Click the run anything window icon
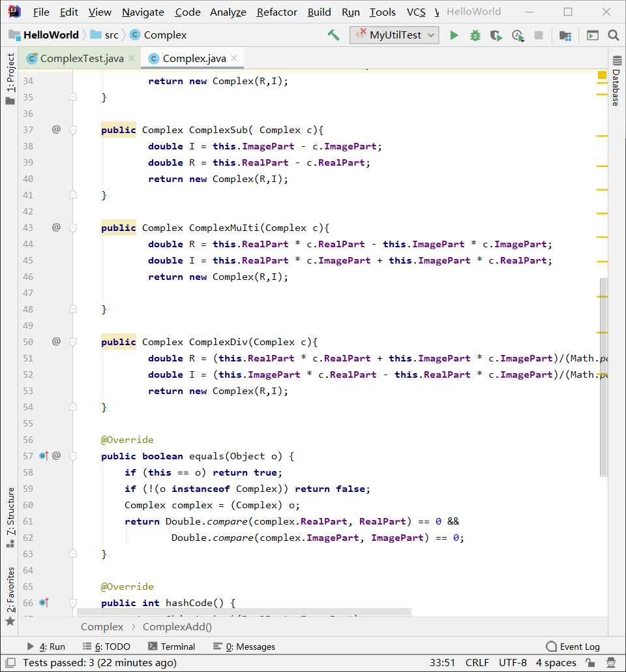The width and height of the screenshot is (626, 672). tap(592, 35)
